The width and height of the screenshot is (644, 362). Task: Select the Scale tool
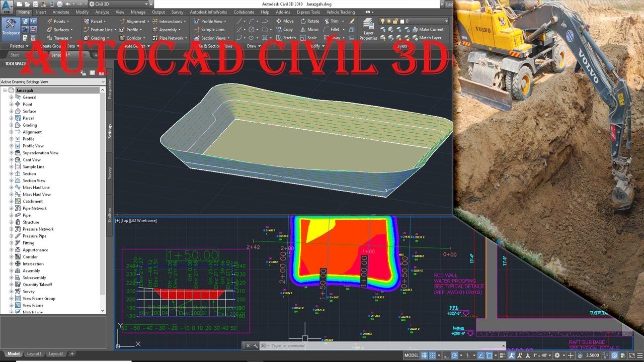(x=308, y=38)
